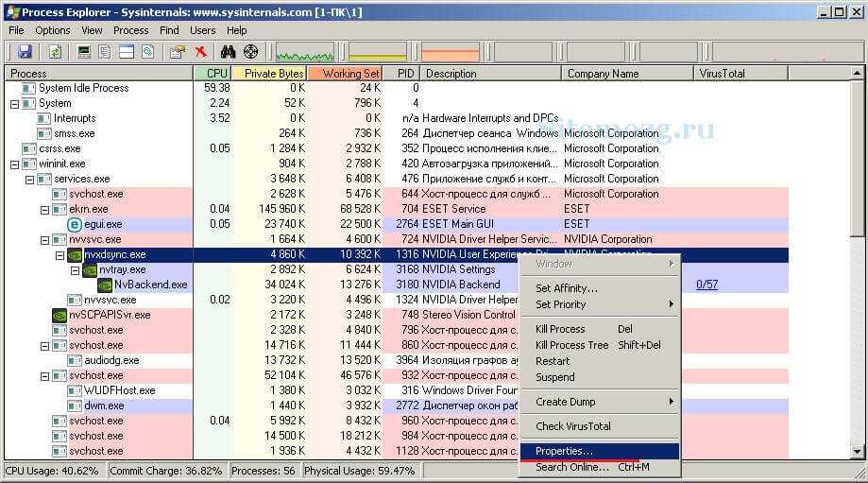868x483 pixels.
Task: Collapse the services.exe tree node
Action: [x=30, y=179]
